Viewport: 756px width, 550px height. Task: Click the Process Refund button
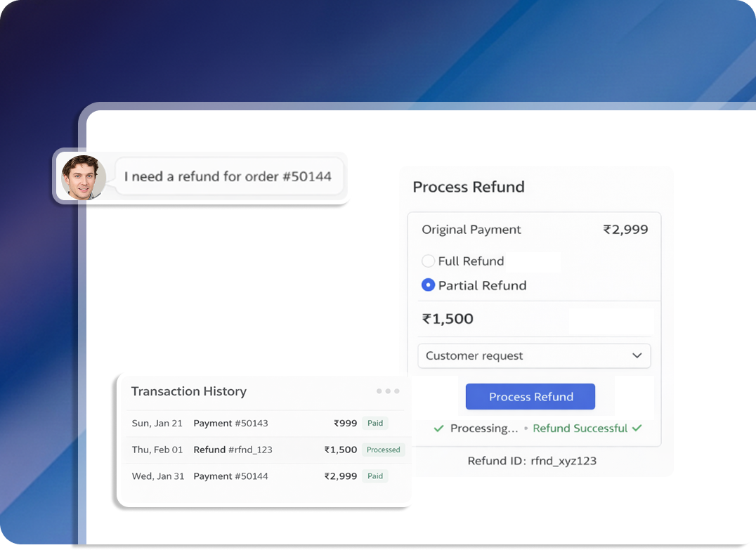click(x=530, y=396)
